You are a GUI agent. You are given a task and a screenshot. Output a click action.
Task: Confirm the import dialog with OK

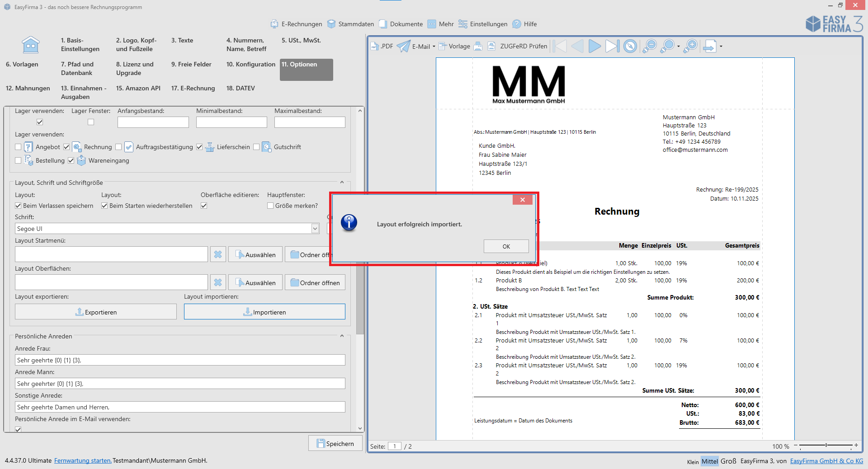pos(506,246)
